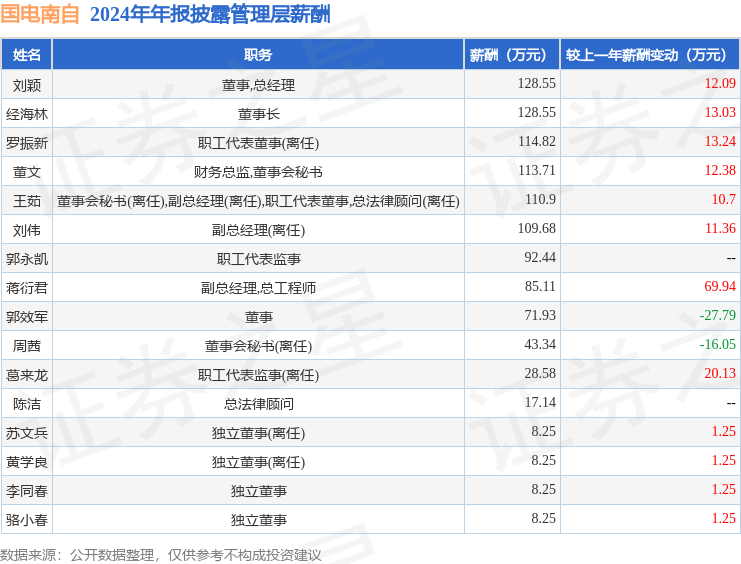The height and width of the screenshot is (564, 741).
Task: Click the position 董事,总经理
Action: 258,86
